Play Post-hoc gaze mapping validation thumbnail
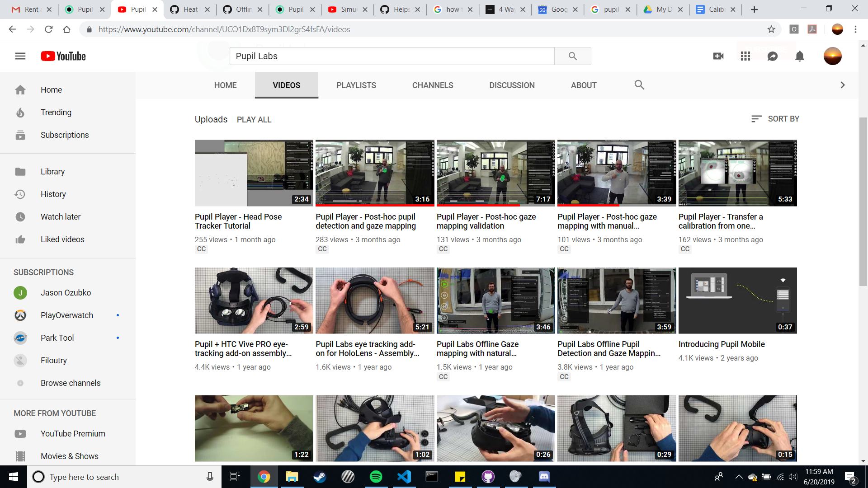This screenshot has height=488, width=868. [496, 173]
